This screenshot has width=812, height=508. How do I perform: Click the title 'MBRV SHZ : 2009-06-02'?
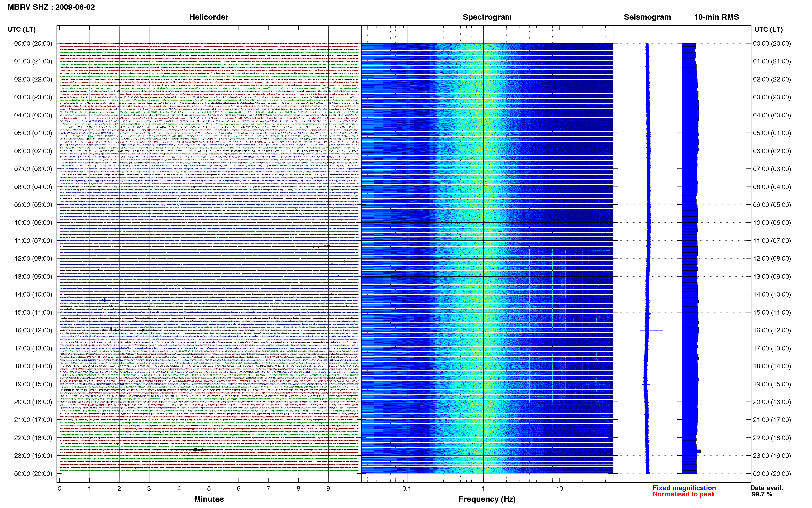point(51,7)
